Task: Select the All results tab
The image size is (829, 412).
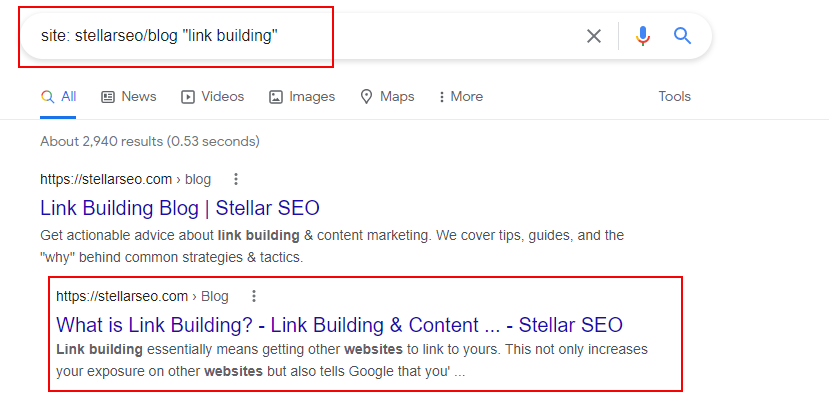Action: (58, 97)
